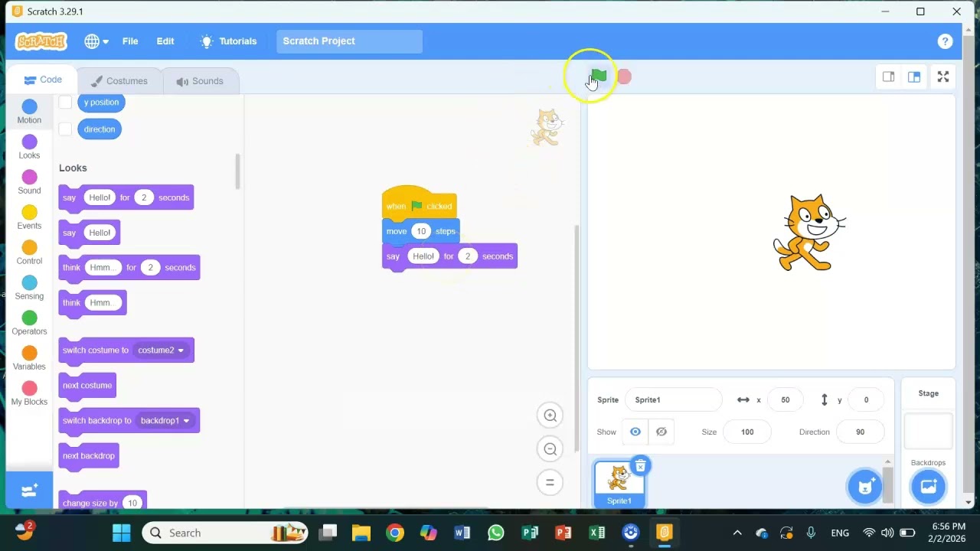Edit the sprite x coordinate field

pyautogui.click(x=785, y=399)
